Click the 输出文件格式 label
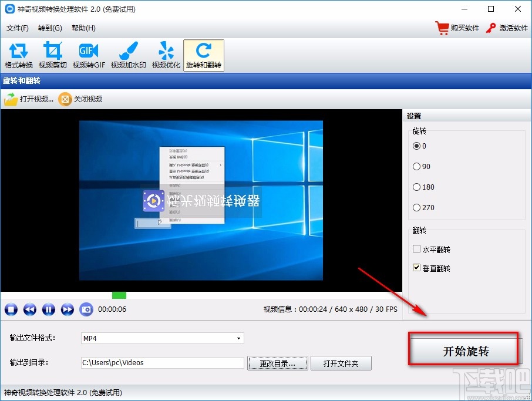 [32, 338]
